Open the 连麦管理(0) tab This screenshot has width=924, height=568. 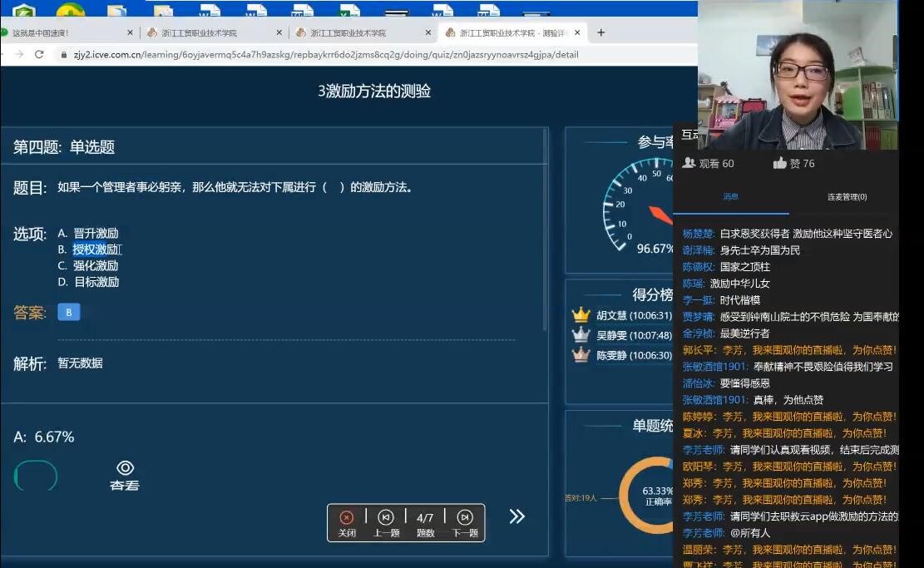pos(847,197)
